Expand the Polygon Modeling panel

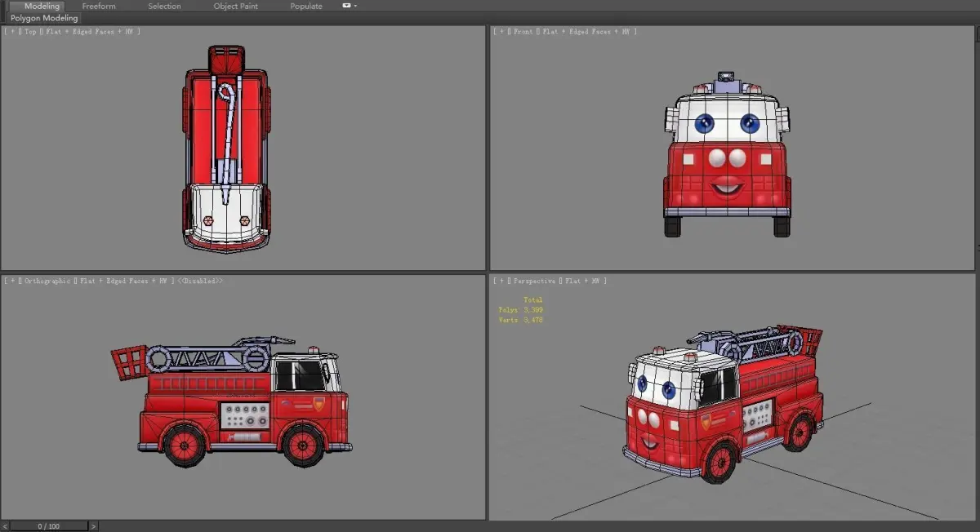point(44,18)
